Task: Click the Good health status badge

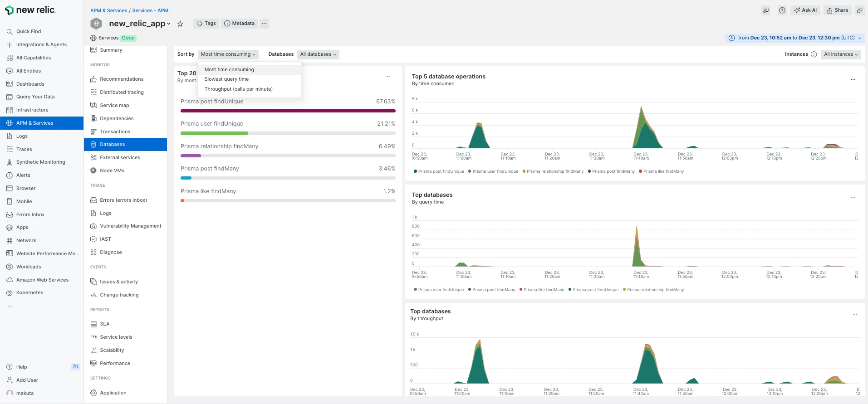Action: [x=128, y=38]
